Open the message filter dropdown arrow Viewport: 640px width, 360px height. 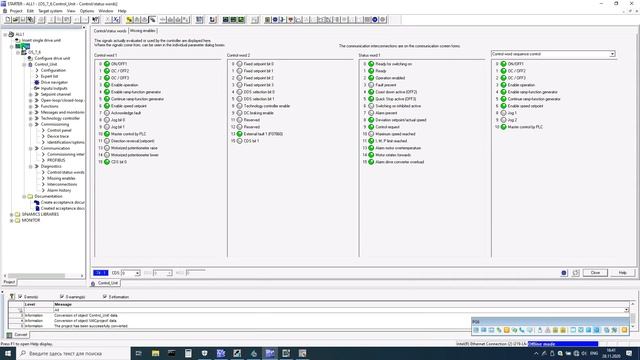click(x=626, y=310)
